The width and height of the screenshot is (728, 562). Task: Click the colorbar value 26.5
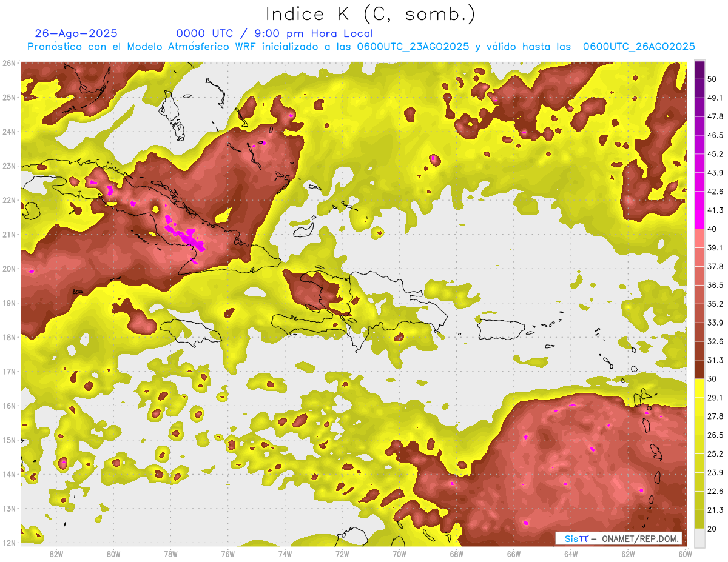click(x=715, y=435)
